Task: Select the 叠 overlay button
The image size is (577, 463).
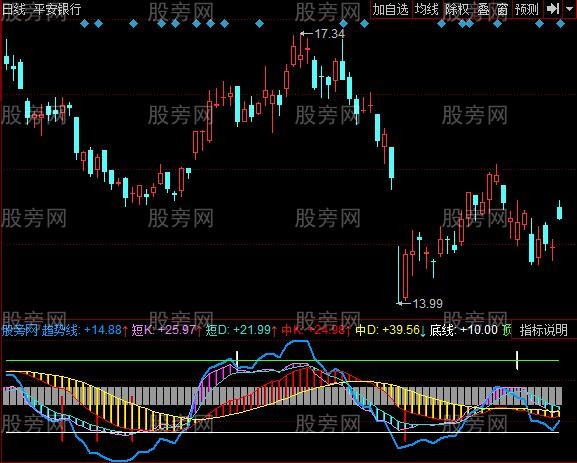Action: pos(483,9)
